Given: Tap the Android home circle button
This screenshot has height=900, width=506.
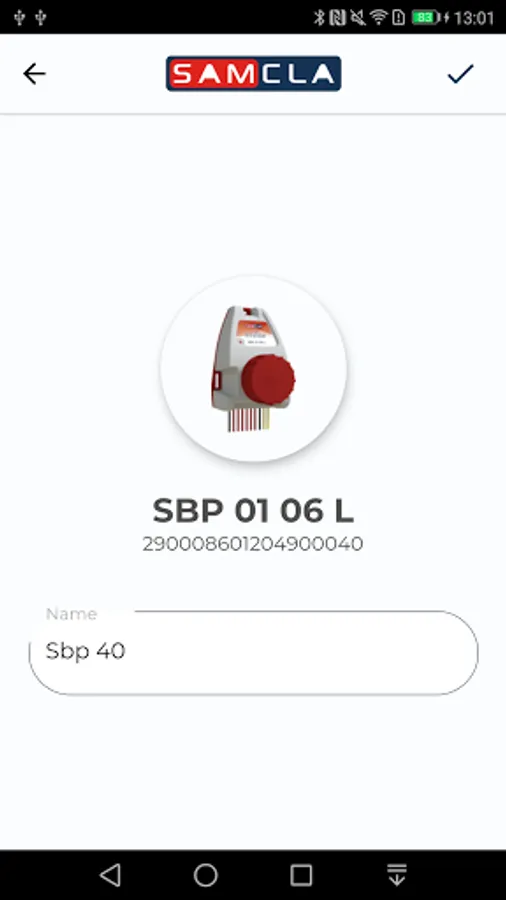Looking at the screenshot, I should tap(205, 875).
